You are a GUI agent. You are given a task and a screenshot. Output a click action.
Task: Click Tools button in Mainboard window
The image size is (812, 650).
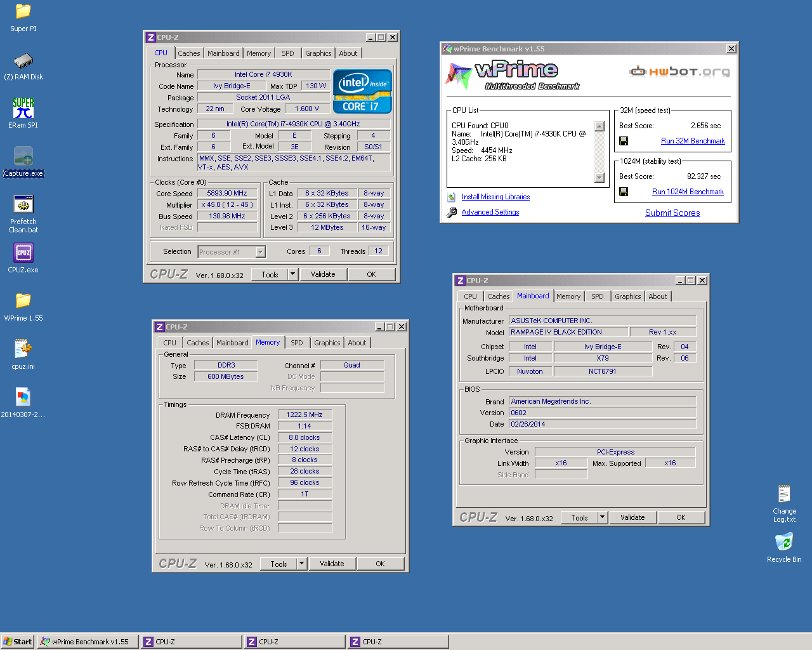coord(579,517)
